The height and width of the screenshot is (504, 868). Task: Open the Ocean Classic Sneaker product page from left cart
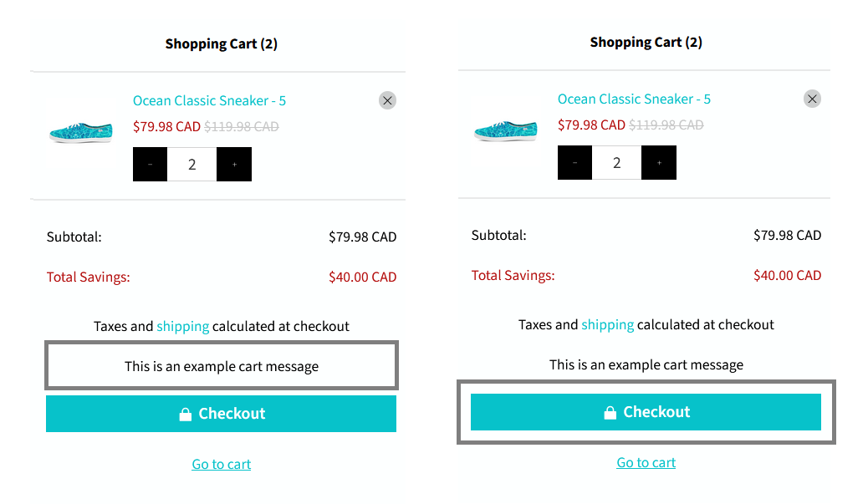[x=209, y=99]
